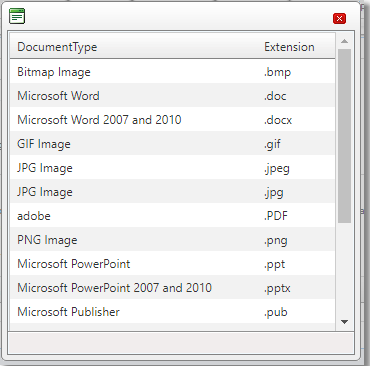This screenshot has width=378, height=380.
Task: Click the .pub extension cell
Action: 276,312
